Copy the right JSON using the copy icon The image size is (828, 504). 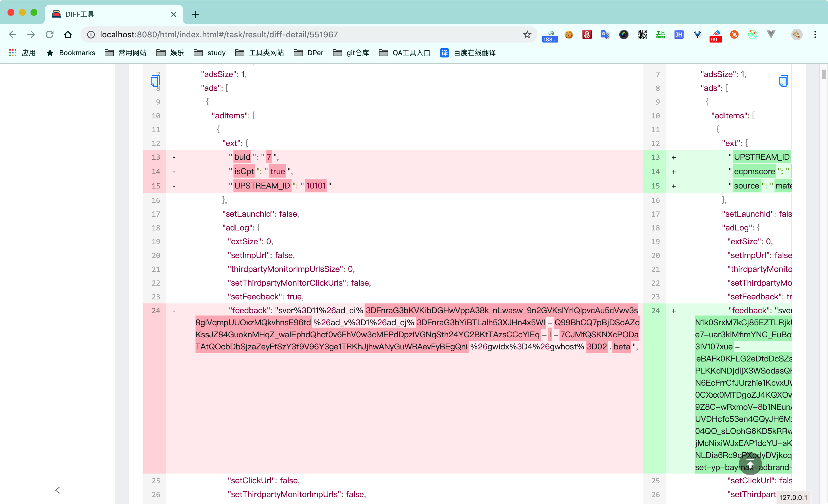point(783,81)
